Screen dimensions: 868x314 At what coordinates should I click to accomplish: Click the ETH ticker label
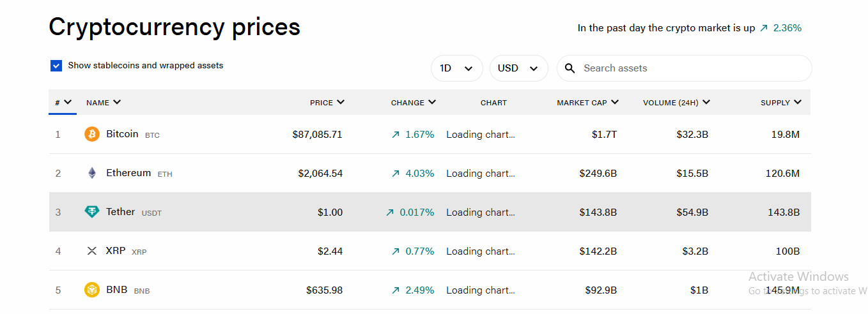[x=165, y=174]
